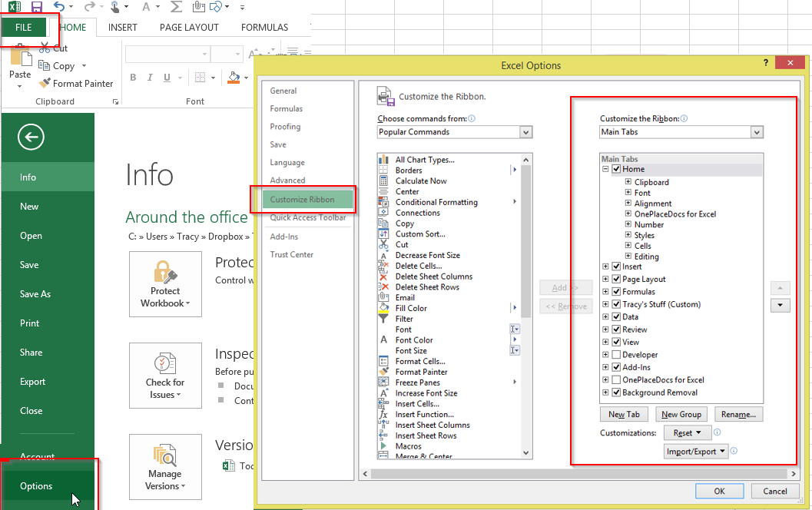Viewport: 812px width, 510px height.
Task: Click the New Group button
Action: click(681, 414)
